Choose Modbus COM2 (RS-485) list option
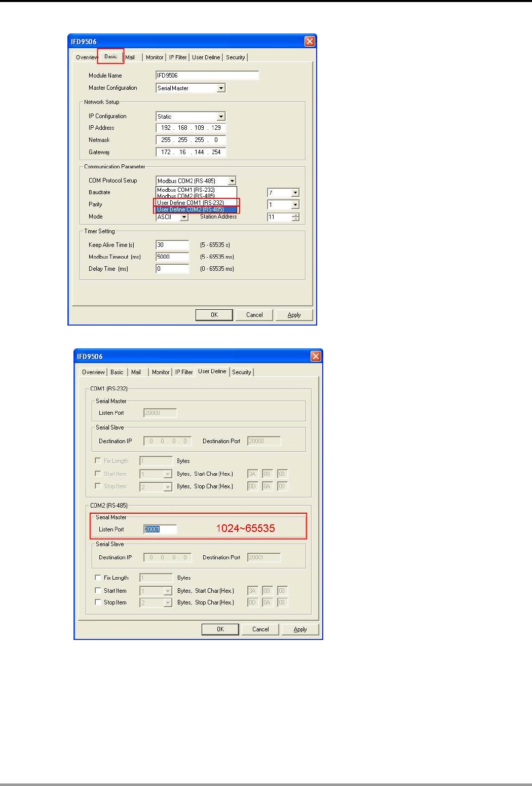Viewport: 532px width, 786px height. [x=196, y=196]
